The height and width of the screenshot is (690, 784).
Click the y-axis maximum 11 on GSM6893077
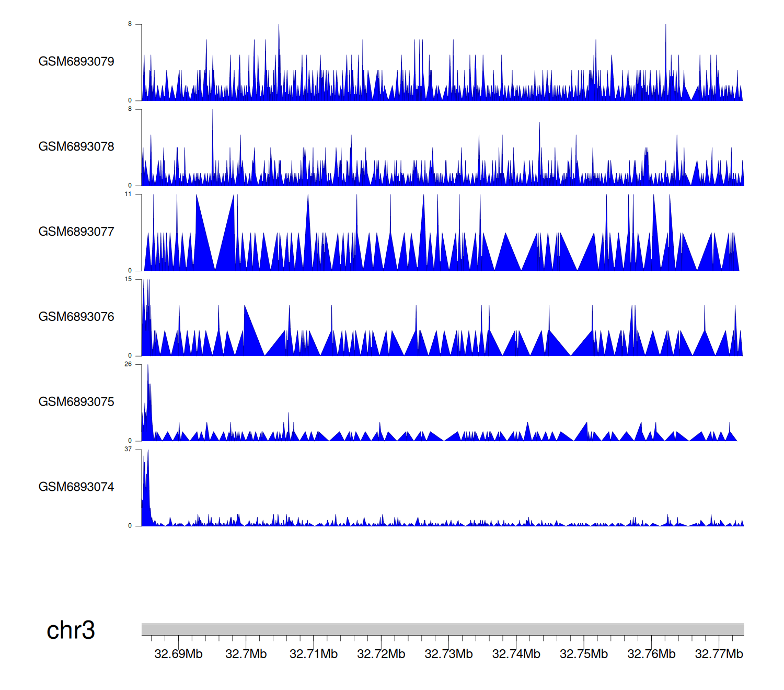pos(128,194)
